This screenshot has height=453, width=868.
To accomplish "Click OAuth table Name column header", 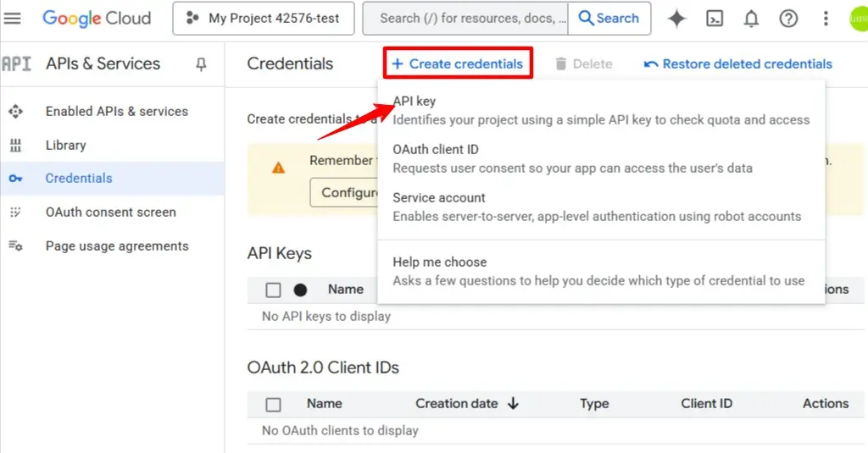I will [x=325, y=403].
